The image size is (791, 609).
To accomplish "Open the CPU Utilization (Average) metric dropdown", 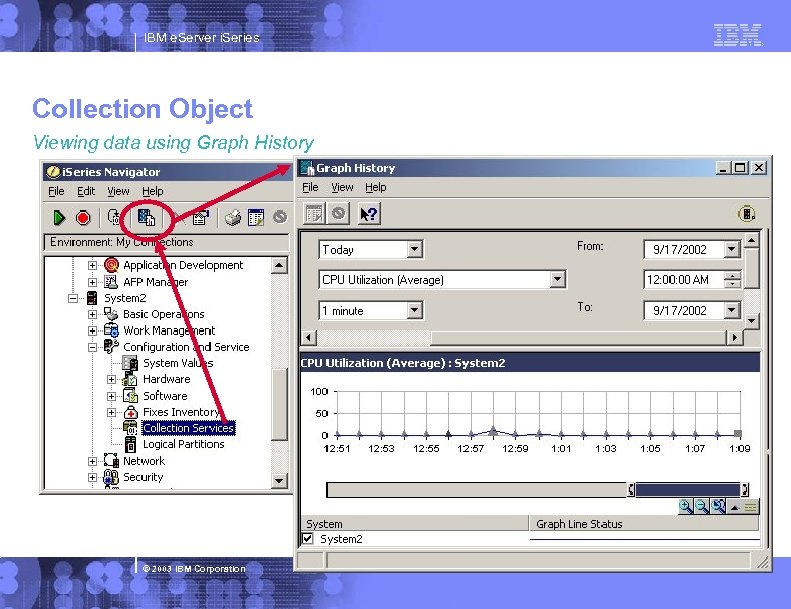I will tap(557, 279).
